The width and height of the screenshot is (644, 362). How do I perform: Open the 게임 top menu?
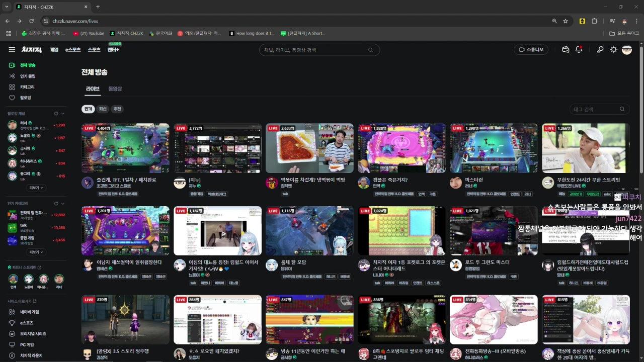click(x=54, y=50)
